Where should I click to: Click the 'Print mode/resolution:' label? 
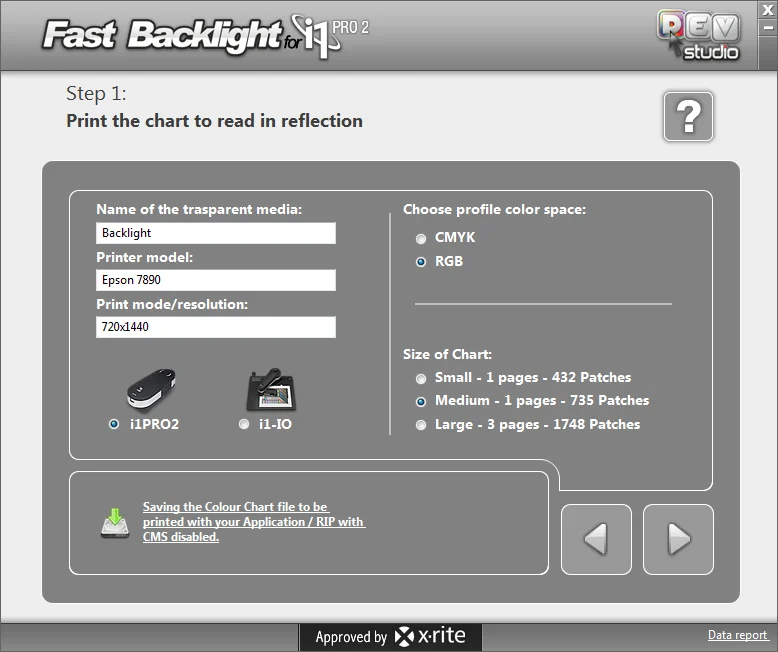coord(172,304)
